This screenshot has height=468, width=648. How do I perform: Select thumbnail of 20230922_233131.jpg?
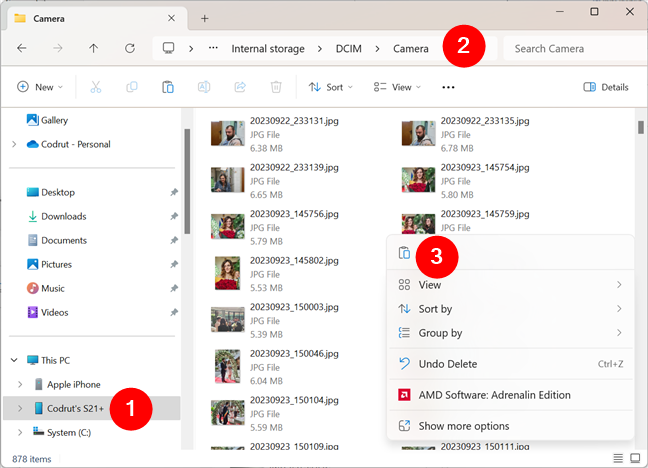coord(228,133)
